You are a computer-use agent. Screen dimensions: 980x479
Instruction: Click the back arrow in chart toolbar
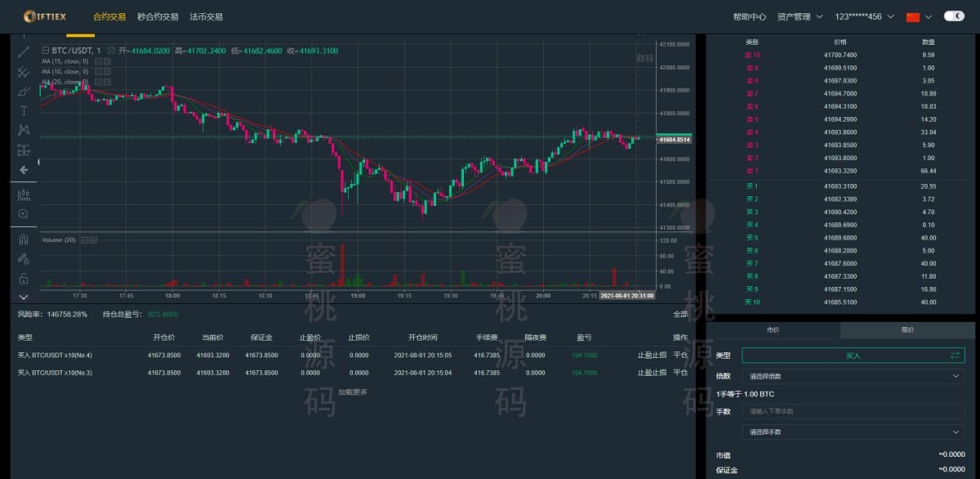(23, 170)
